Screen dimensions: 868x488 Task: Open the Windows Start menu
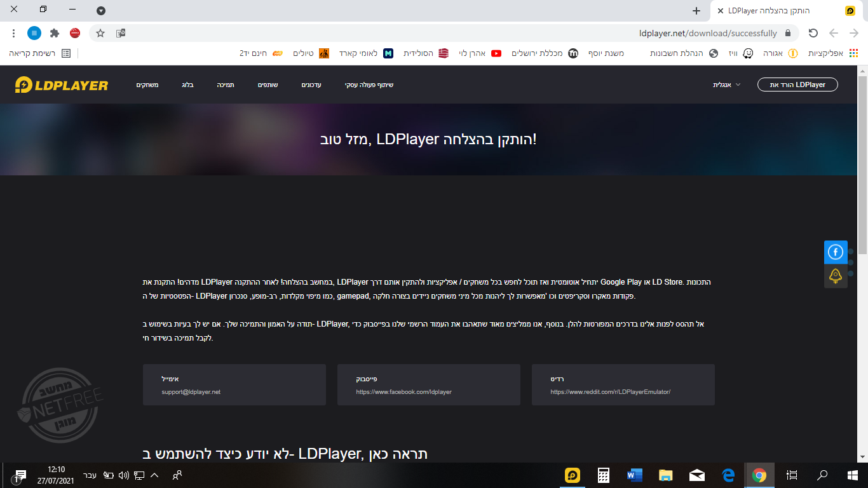853,475
